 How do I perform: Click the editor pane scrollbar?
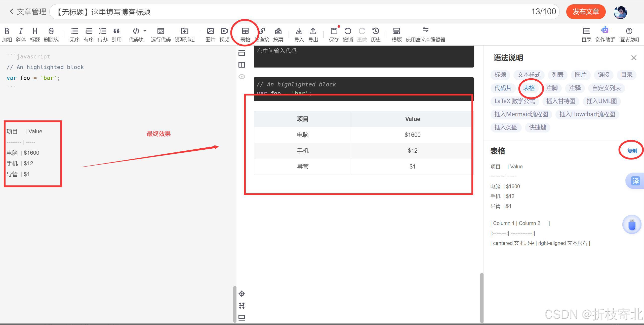click(235, 304)
